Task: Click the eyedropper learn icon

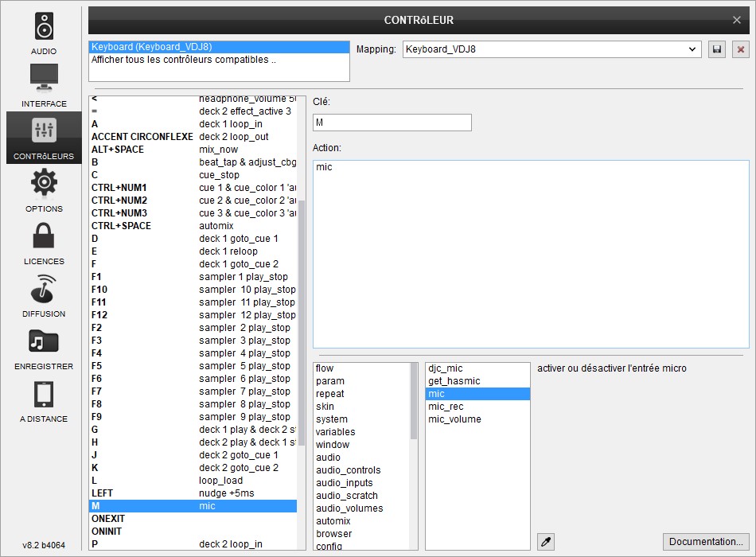Action: click(546, 542)
